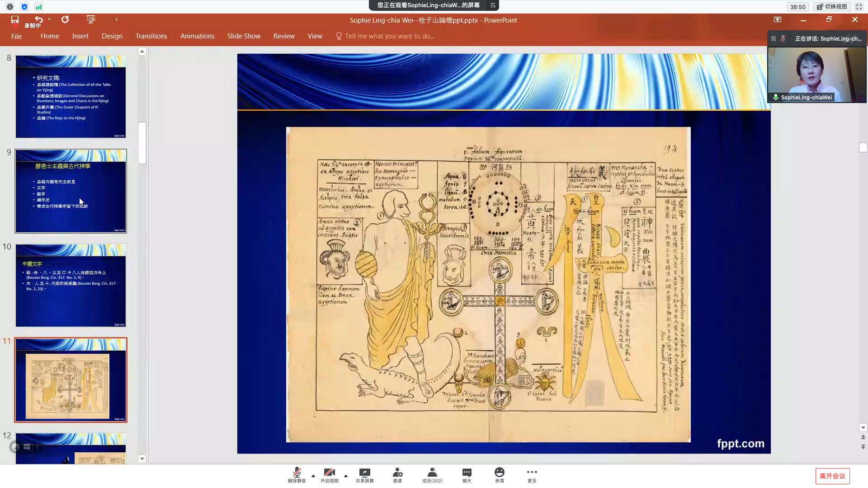The height and width of the screenshot is (488, 868).
Task: Exit full screen via corner arrows icon
Action: (859, 7)
